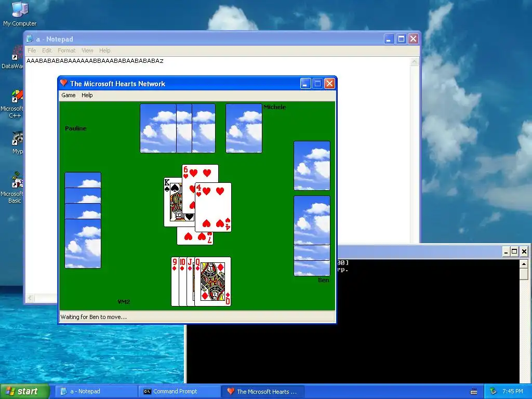The height and width of the screenshot is (399, 532).
Task: Switch to a - Notepad taskbar button
Action: 96,392
